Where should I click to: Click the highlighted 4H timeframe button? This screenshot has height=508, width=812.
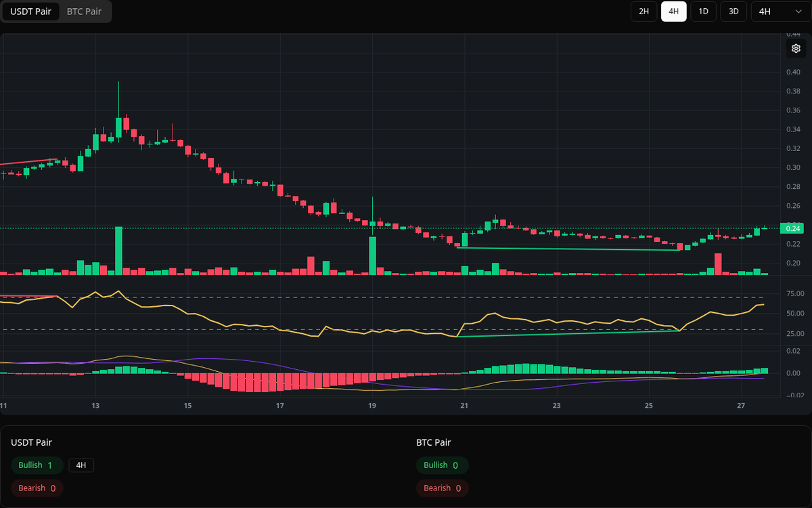click(x=673, y=12)
